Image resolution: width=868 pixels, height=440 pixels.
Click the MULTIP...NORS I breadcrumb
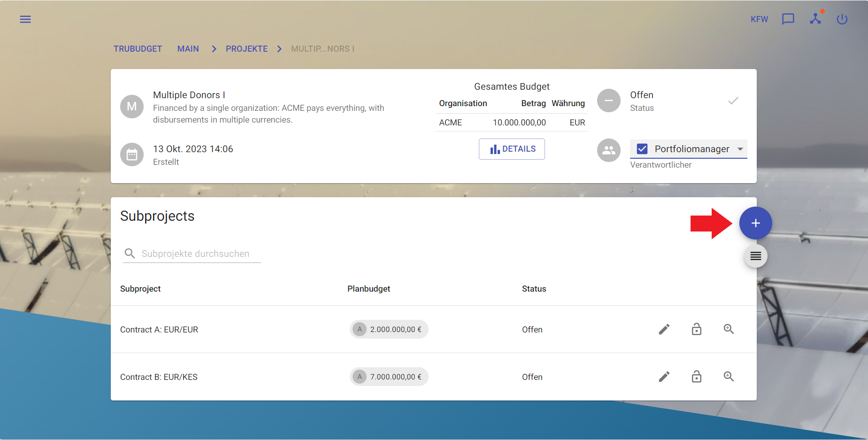(323, 49)
